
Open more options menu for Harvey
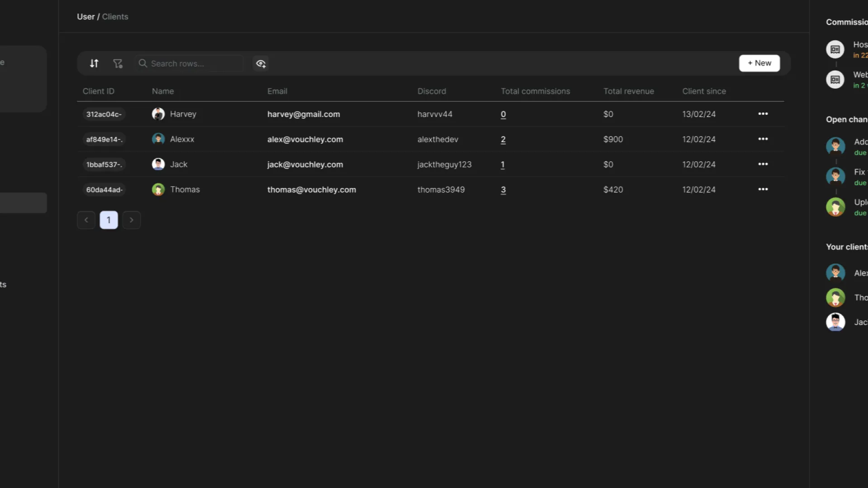763,114
